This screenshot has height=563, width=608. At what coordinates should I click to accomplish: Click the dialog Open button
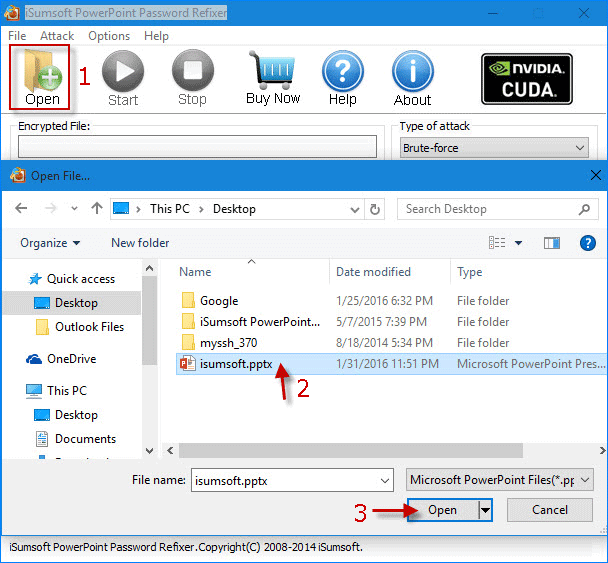pos(443,510)
